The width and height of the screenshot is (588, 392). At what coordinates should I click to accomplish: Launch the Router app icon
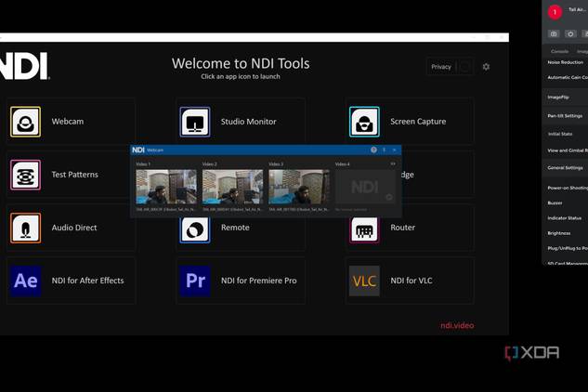point(364,230)
